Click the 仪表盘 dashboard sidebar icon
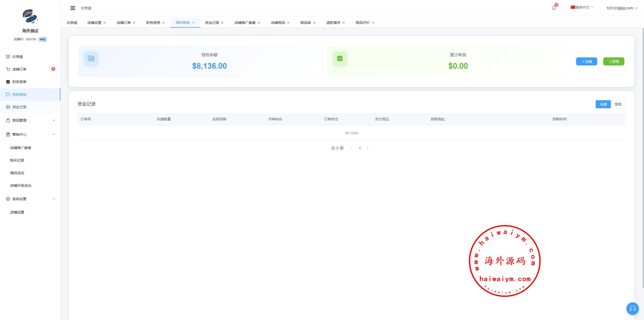This screenshot has height=320, width=644. click(x=8, y=57)
